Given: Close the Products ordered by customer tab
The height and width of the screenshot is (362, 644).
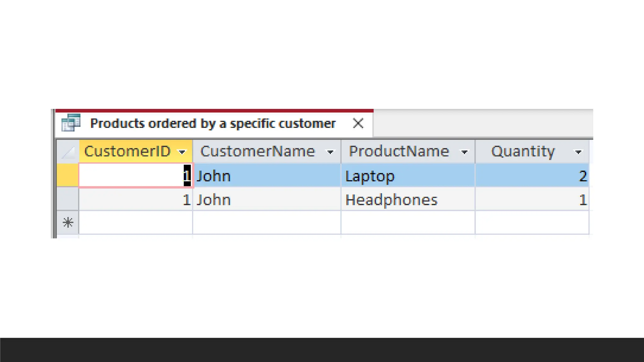Looking at the screenshot, I should tap(358, 123).
